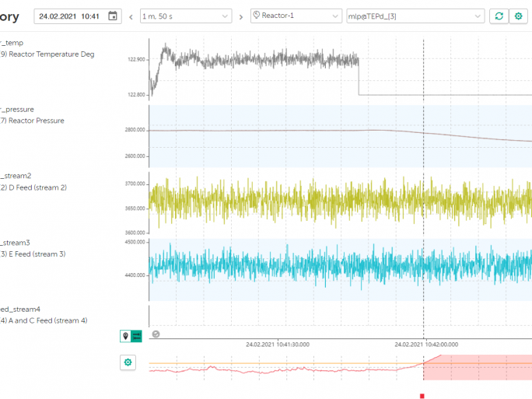Open settings gear in top toolbar

click(518, 16)
